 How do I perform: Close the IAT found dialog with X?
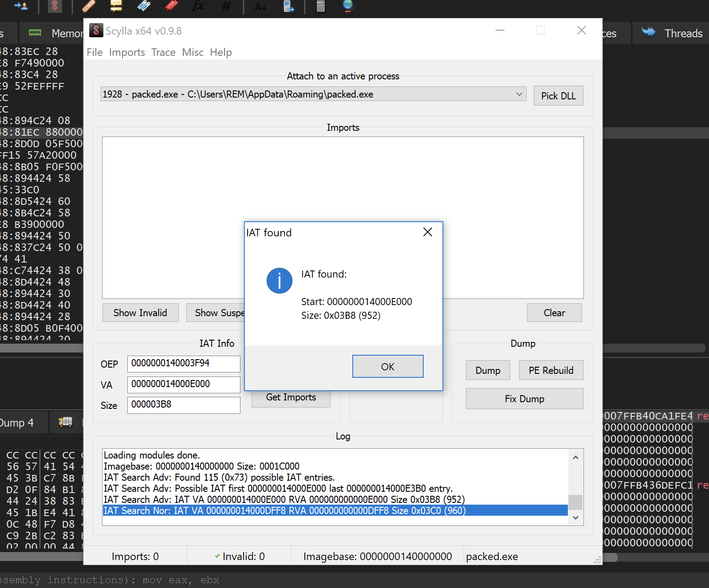[x=428, y=232]
